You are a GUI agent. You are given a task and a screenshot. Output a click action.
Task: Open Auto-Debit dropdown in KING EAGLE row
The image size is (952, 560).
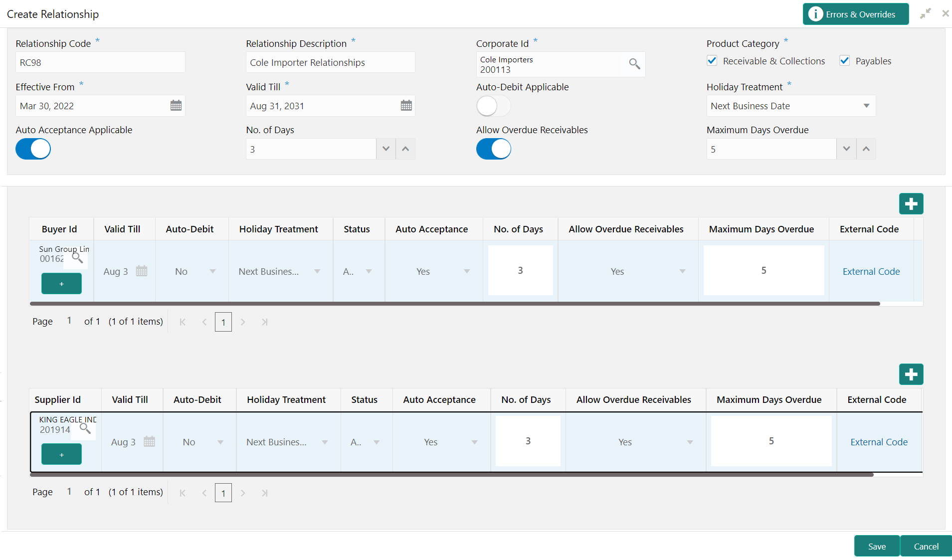click(x=220, y=442)
